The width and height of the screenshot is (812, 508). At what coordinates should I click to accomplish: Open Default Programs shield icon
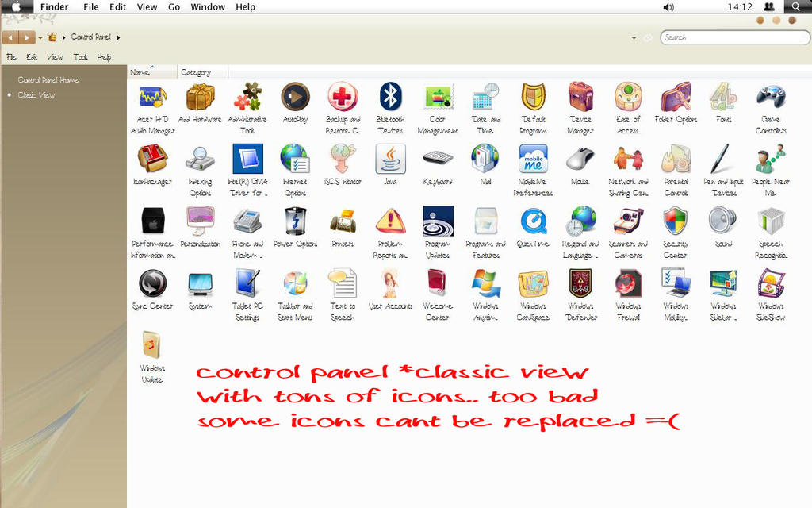click(x=533, y=97)
